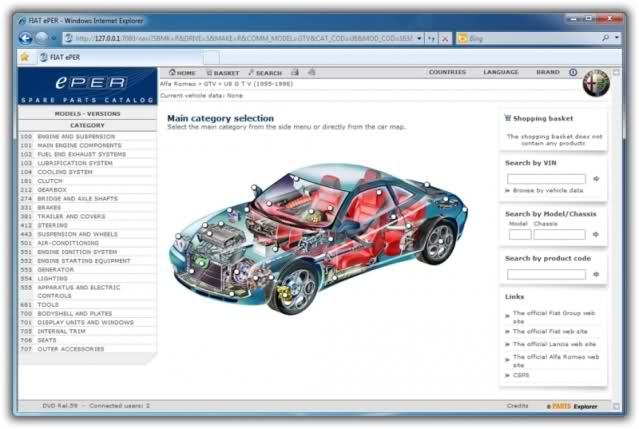The image size is (639, 429).
Task: Open the Browse by vehicle data link
Action: pyautogui.click(x=548, y=190)
